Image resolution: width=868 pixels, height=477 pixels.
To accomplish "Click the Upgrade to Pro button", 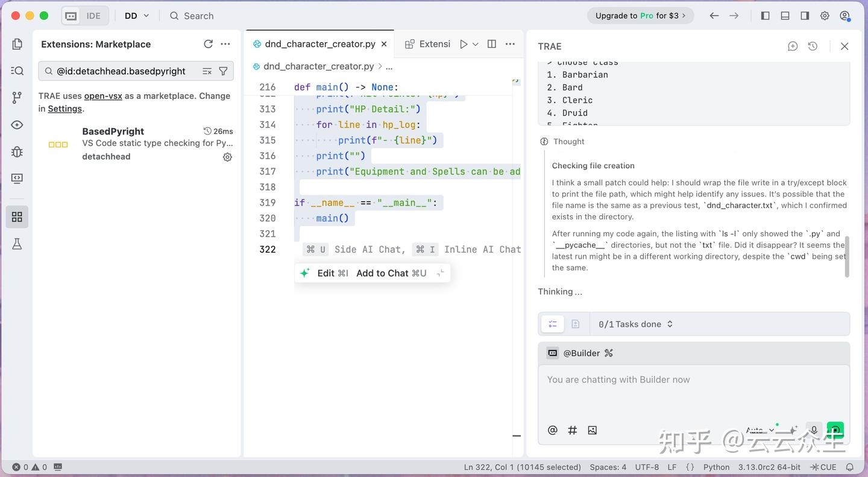I will (640, 16).
